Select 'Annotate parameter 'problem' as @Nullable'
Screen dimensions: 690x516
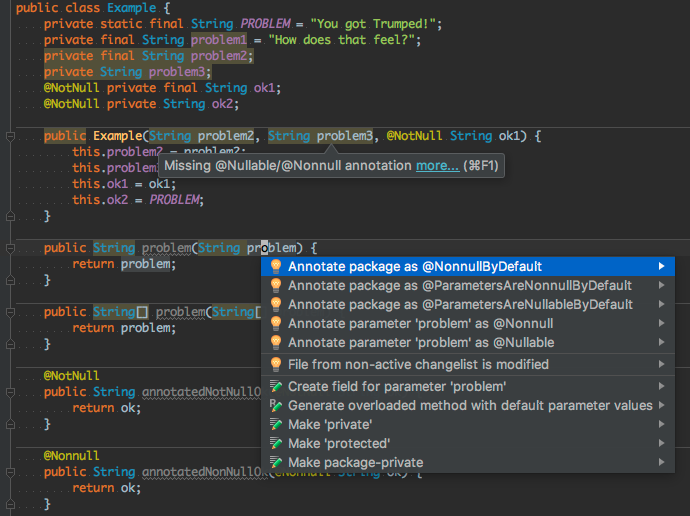pos(468,342)
